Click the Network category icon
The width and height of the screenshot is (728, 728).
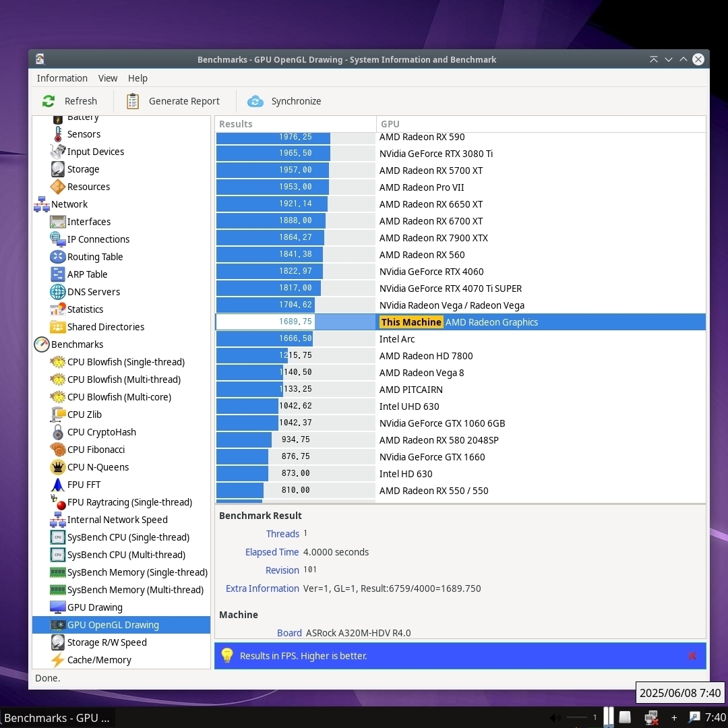coord(42,204)
